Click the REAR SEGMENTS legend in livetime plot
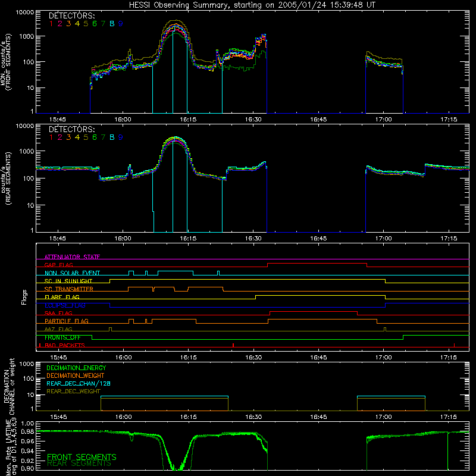 pos(79,464)
